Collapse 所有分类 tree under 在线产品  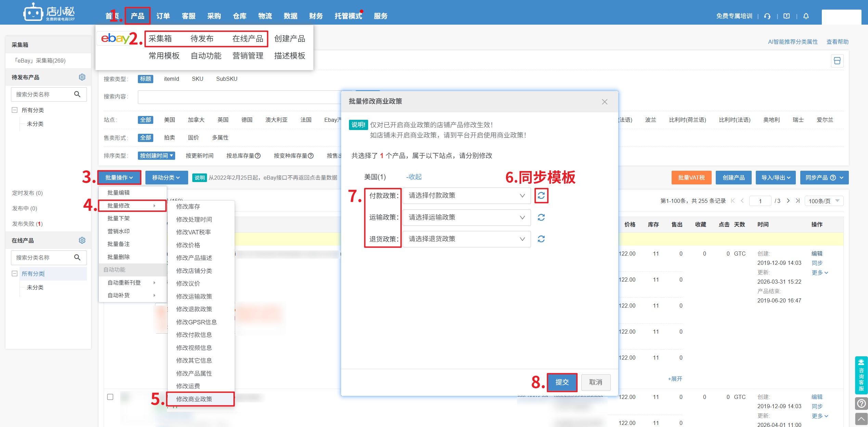coord(14,273)
